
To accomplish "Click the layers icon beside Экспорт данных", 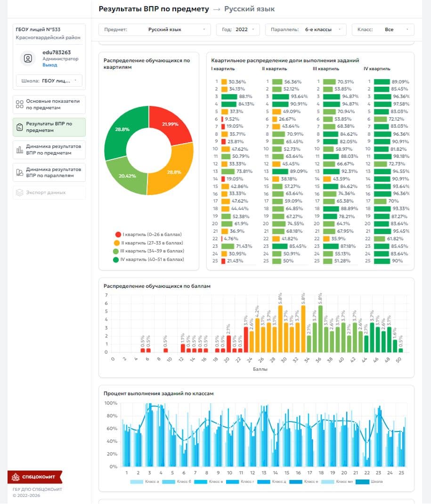I will [x=19, y=193].
